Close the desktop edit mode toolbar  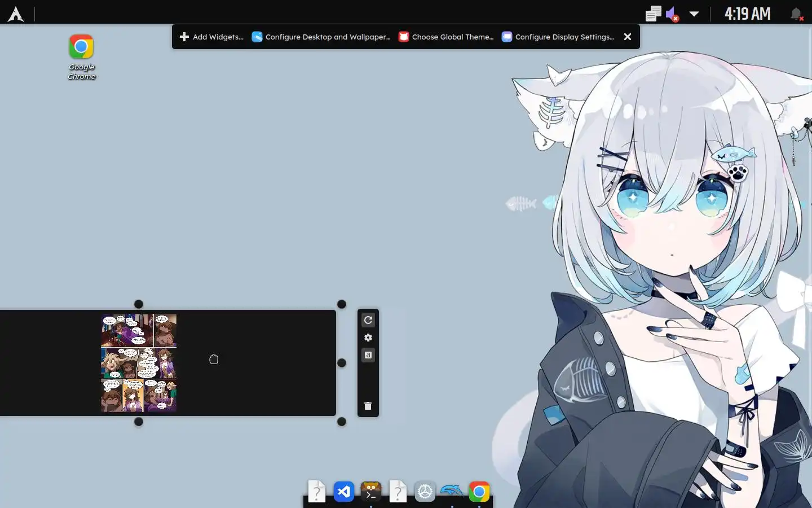[628, 37]
